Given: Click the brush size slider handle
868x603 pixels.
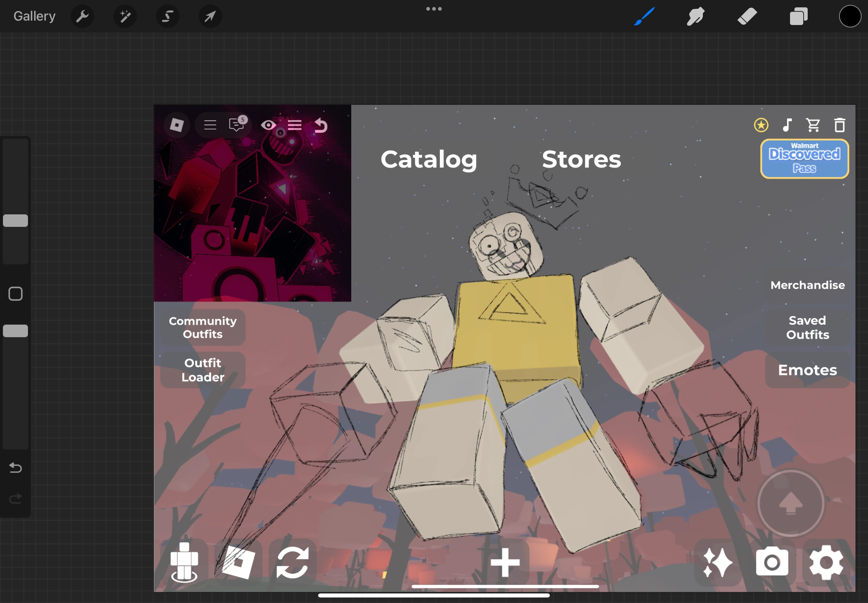Looking at the screenshot, I should 15,221.
